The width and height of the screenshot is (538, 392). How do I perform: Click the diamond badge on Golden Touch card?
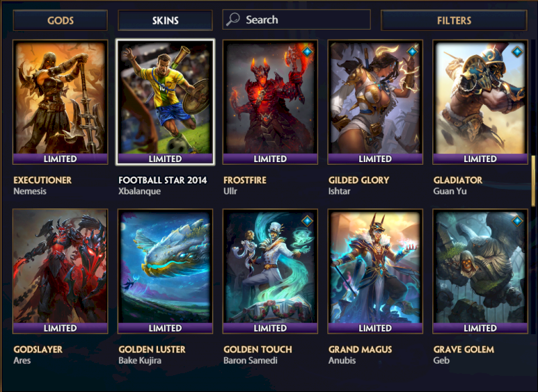(307, 221)
